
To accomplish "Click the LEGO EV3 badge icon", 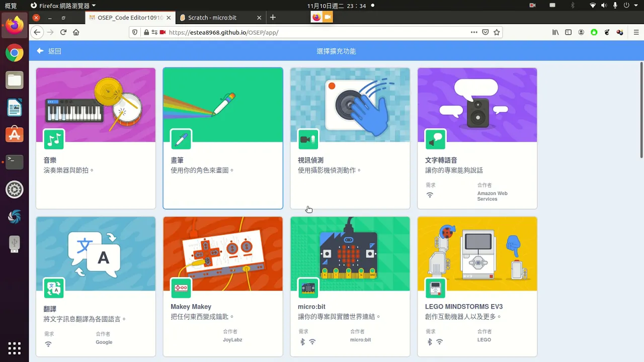I will (435, 288).
